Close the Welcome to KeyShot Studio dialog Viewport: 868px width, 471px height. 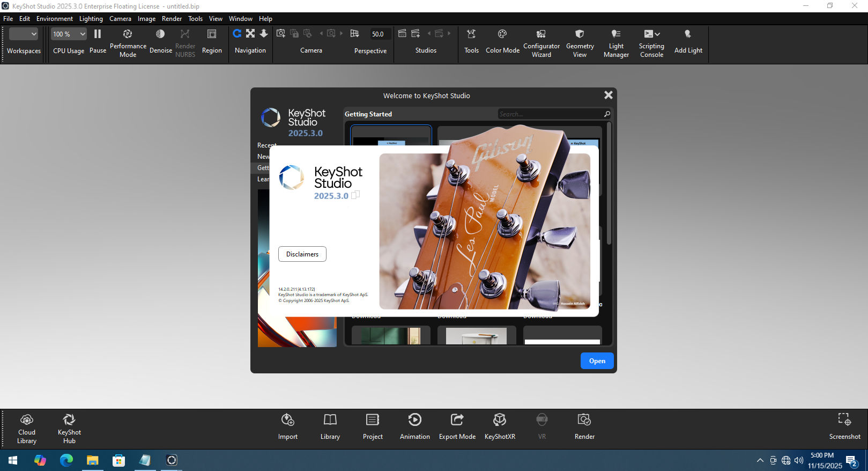click(608, 95)
